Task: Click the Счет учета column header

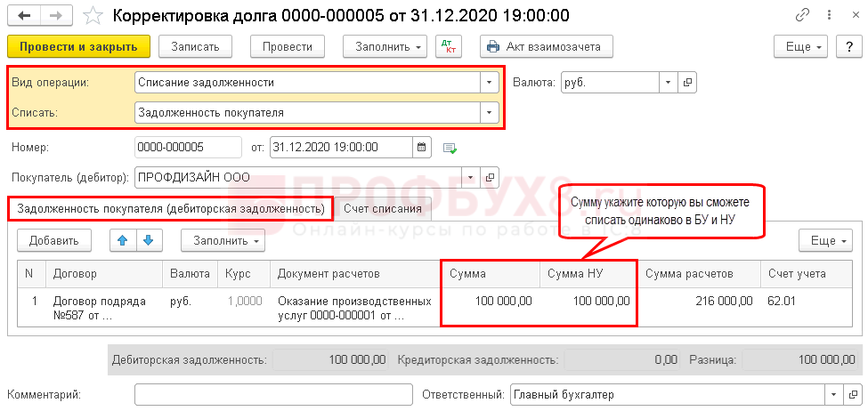Action: click(806, 274)
